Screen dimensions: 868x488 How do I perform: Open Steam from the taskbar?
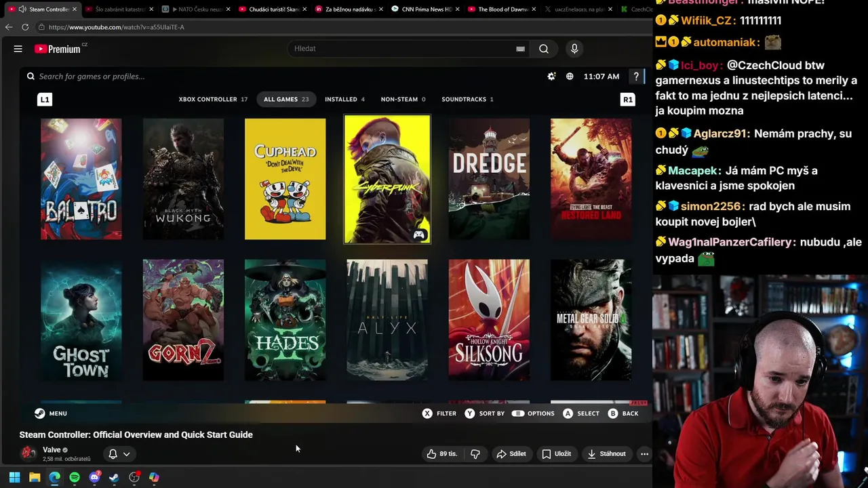pyautogui.click(x=114, y=477)
